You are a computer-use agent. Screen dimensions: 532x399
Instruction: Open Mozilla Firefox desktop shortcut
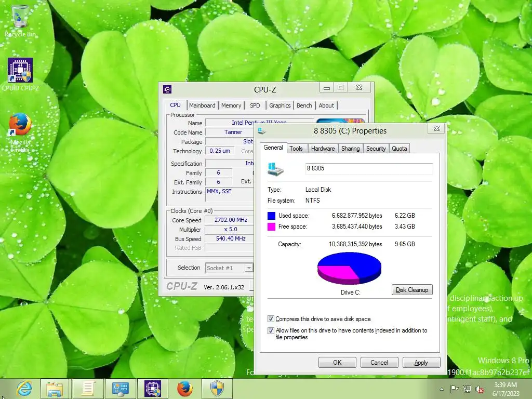tap(20, 132)
